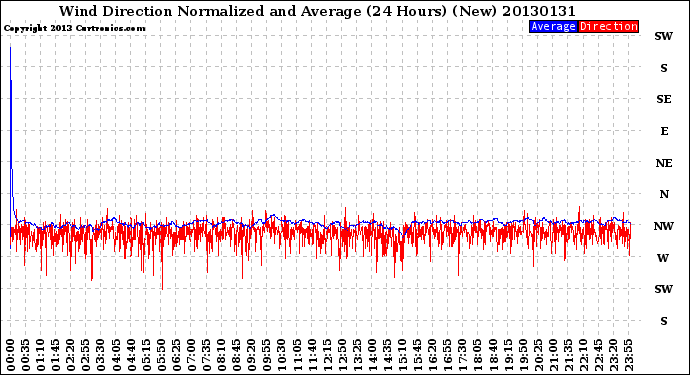The image size is (690, 375).
Task: Click the 12:50 time axis label
Action: coord(342,355)
